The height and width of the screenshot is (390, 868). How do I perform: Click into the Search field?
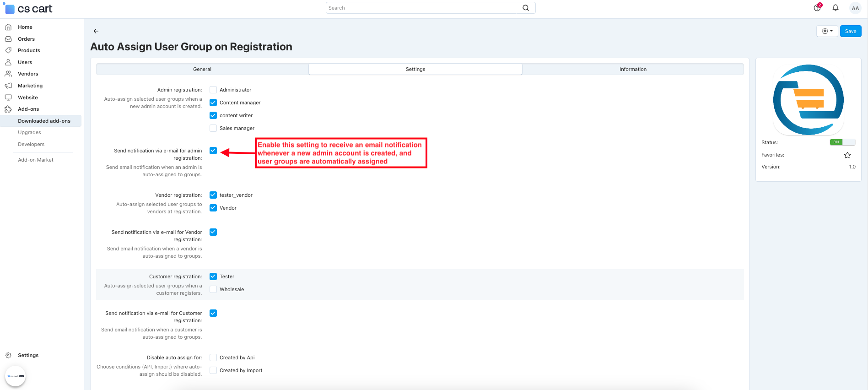tap(423, 8)
